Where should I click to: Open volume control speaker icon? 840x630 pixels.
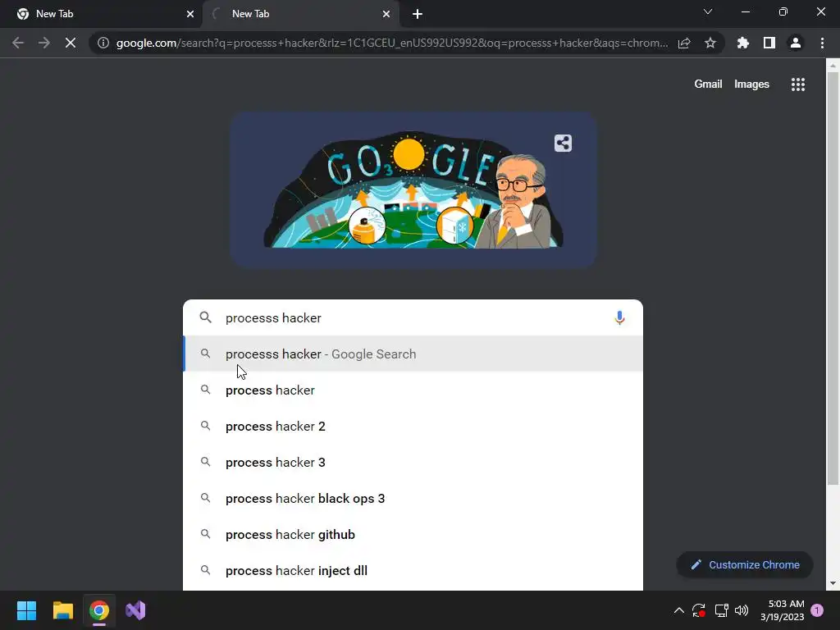pos(742,610)
